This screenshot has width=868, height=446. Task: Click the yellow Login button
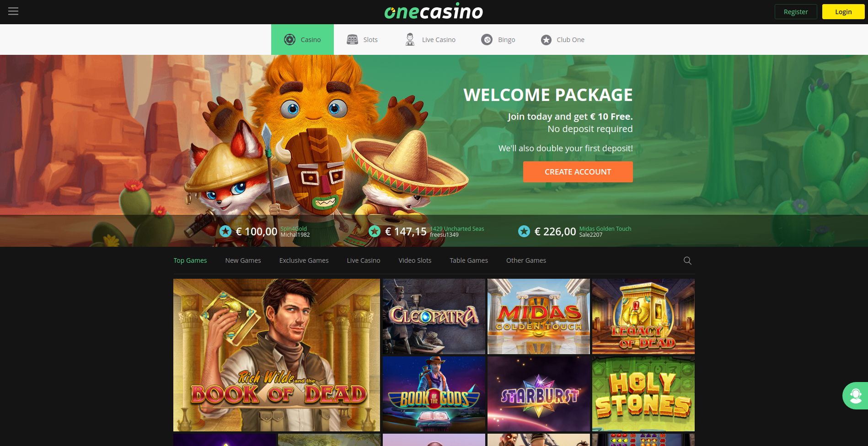pyautogui.click(x=843, y=12)
